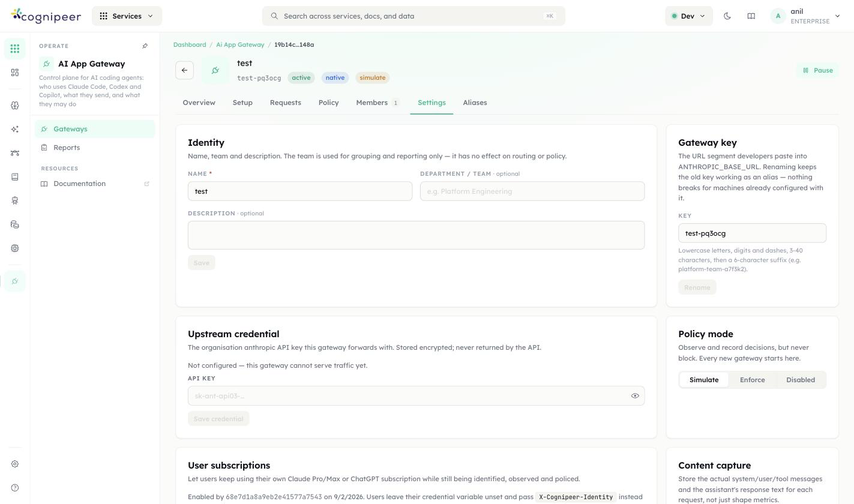The height and width of the screenshot is (504, 854).
Task: Click the gateway plug icon next to test title
Action: point(215,70)
